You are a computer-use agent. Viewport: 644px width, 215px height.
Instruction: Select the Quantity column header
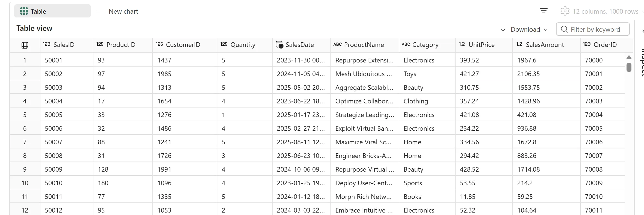(x=245, y=45)
